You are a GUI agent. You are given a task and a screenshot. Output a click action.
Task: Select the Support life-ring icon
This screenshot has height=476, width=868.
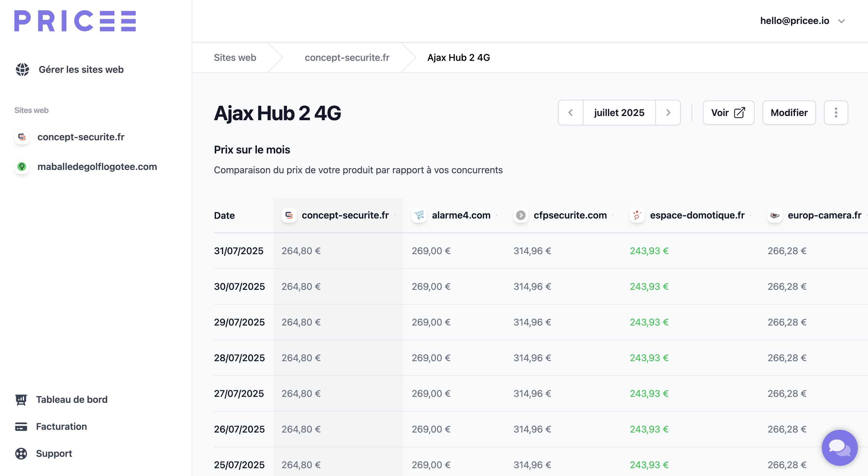click(x=21, y=454)
